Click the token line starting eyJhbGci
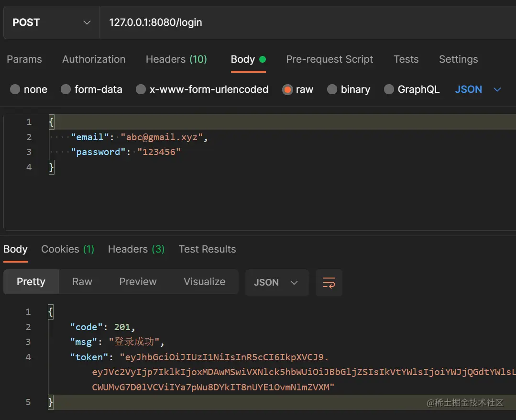Viewport: 516px width, 420px height. click(x=224, y=357)
